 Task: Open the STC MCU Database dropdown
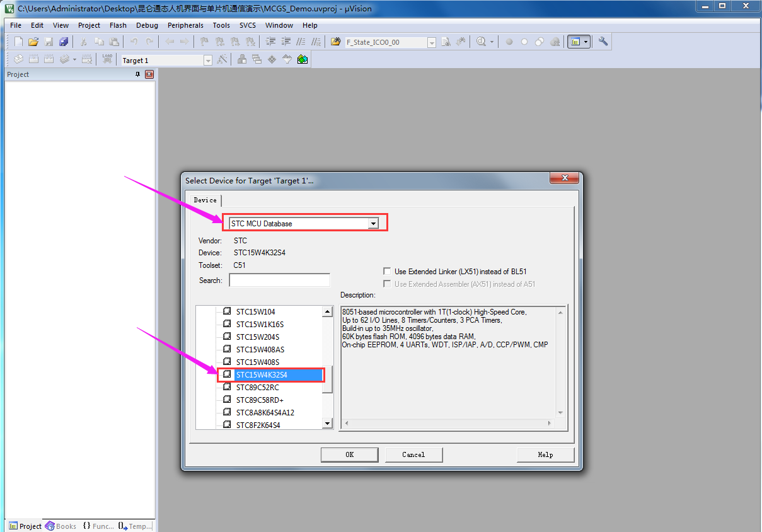(373, 224)
